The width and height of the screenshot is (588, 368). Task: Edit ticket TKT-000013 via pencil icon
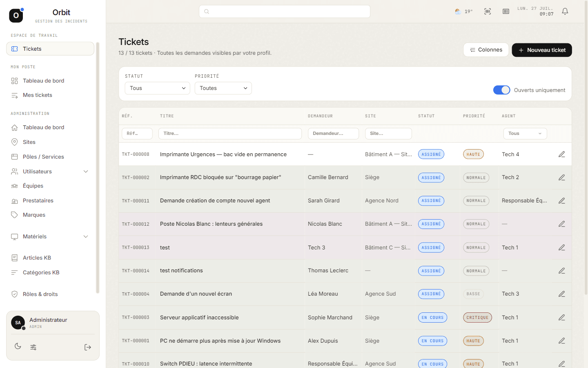[562, 247]
